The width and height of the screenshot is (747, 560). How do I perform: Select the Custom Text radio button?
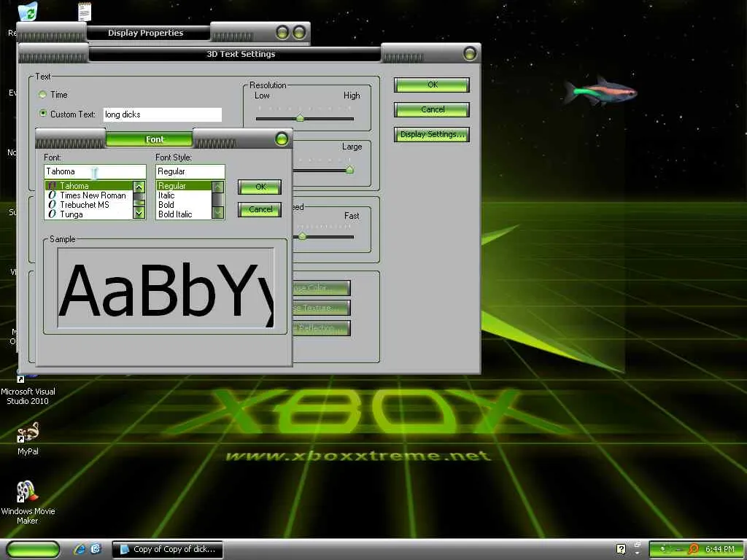point(43,114)
